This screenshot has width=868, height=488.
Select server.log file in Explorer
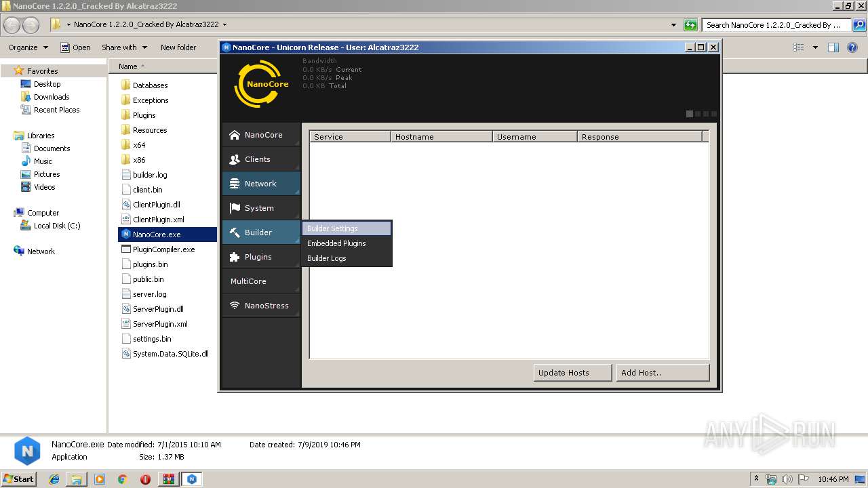[x=144, y=294]
